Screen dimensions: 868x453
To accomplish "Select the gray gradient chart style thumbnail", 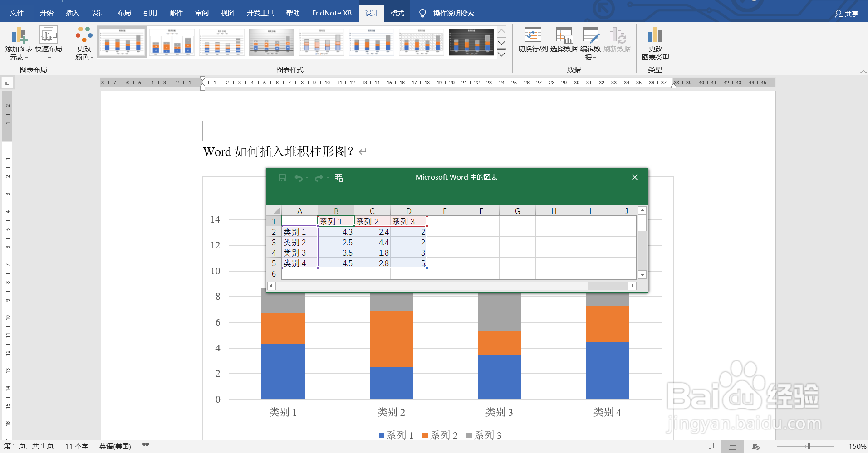I will pyautogui.click(x=272, y=42).
